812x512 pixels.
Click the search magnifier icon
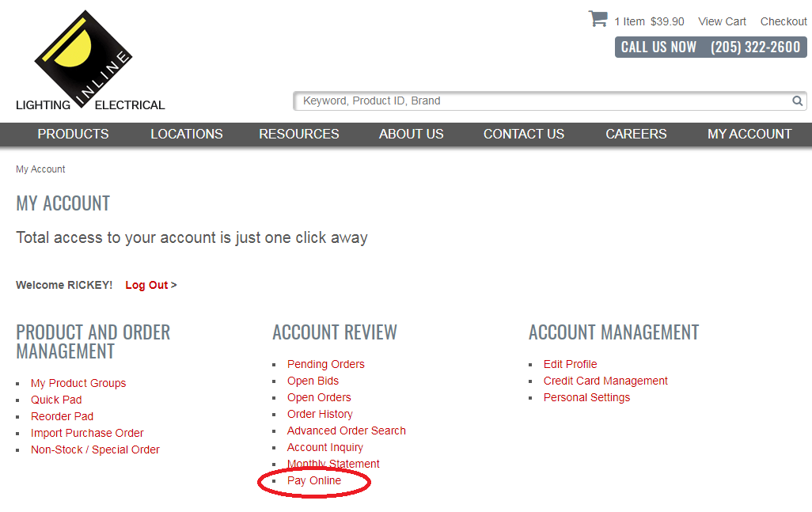798,101
